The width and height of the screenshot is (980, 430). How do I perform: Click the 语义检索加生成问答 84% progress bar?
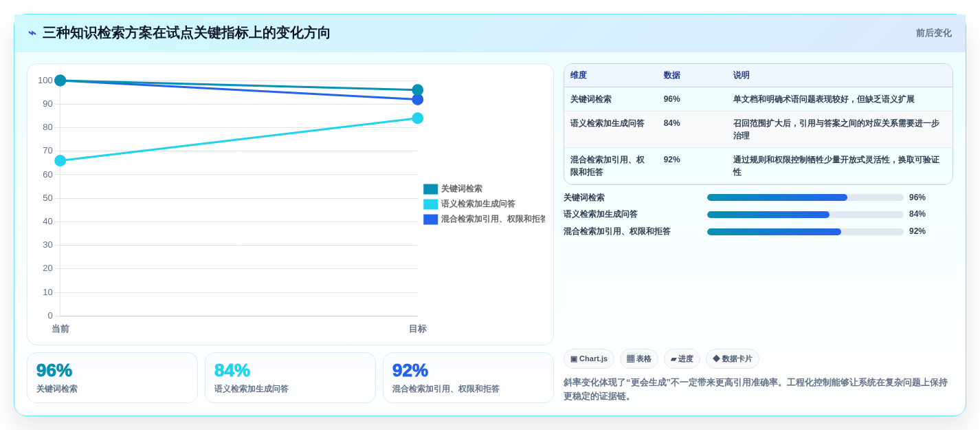[805, 215]
